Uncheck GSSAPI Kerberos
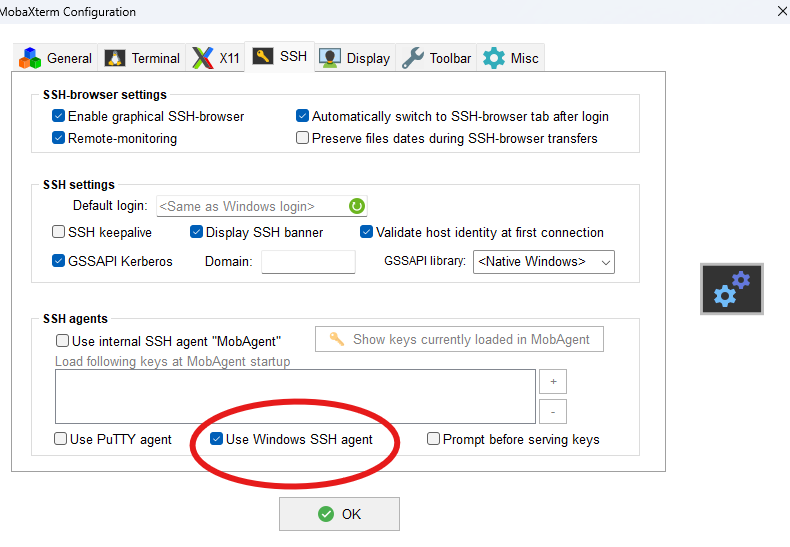Screen dimensions: 790x547 point(58,261)
